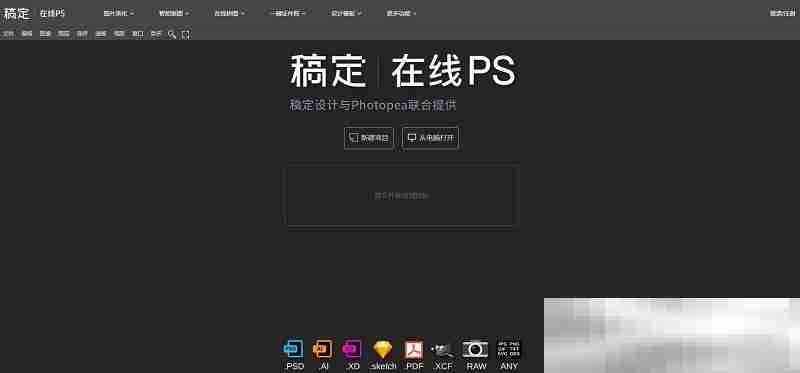800x373 pixels.
Task: Expand the 在线拼图 navigation dropdown
Action: pos(229,14)
